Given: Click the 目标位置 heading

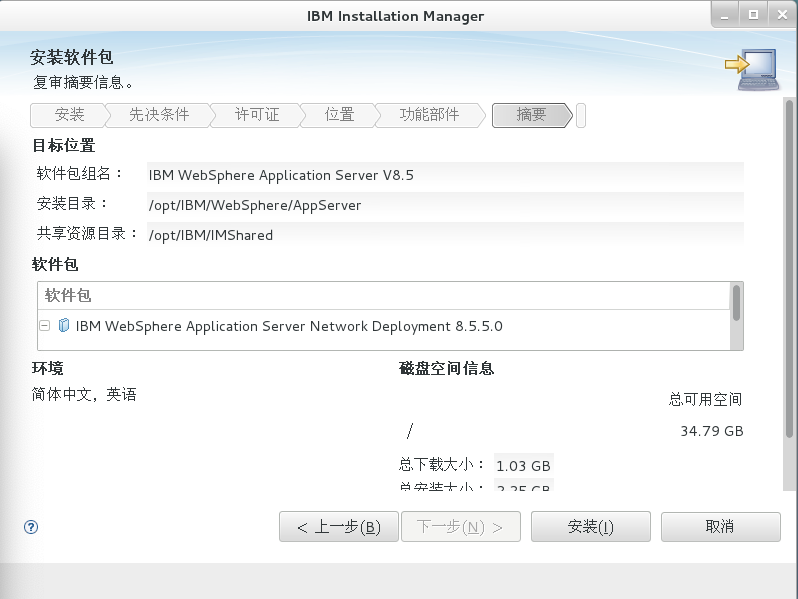Looking at the screenshot, I should 64,146.
